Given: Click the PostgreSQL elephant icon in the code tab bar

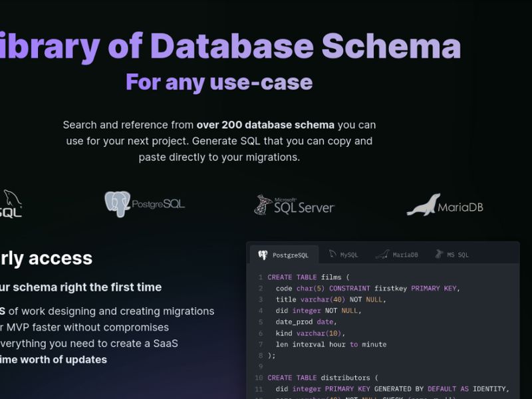Looking at the screenshot, I should (263, 254).
